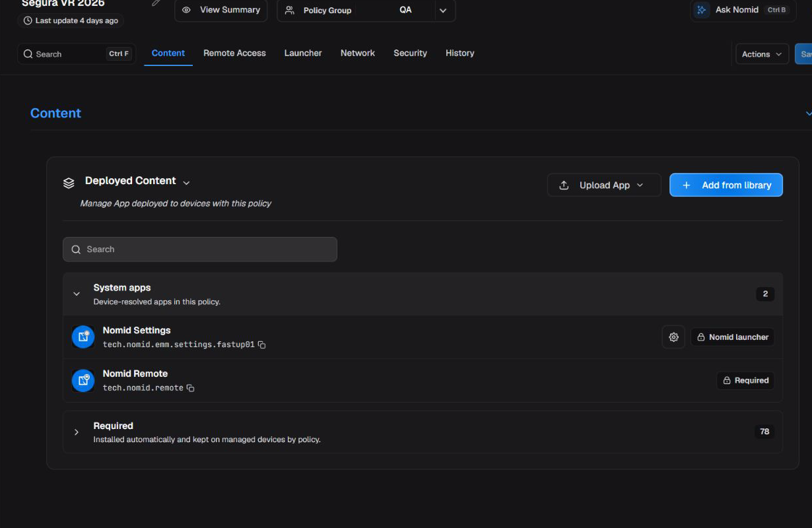Click the Nomid Settings app icon
Viewport: 812px width, 528px height.
point(83,337)
